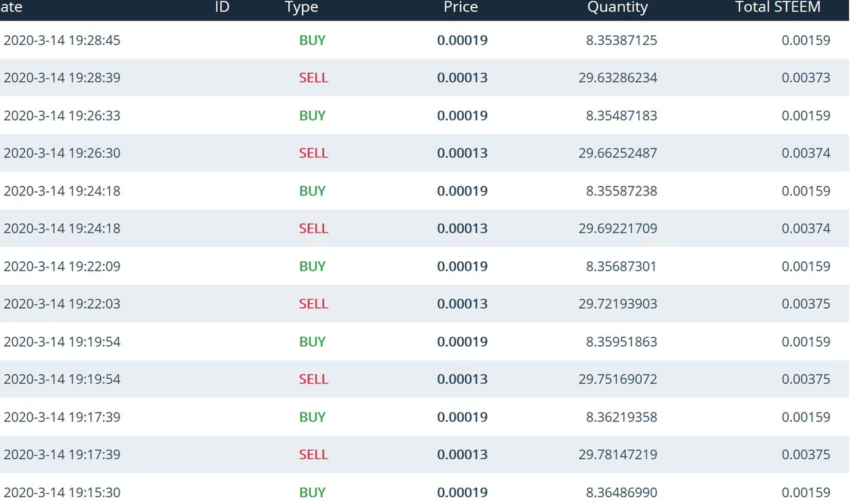
Task: Click SELL in the 29.69221709 quantity row
Action: [x=313, y=229]
